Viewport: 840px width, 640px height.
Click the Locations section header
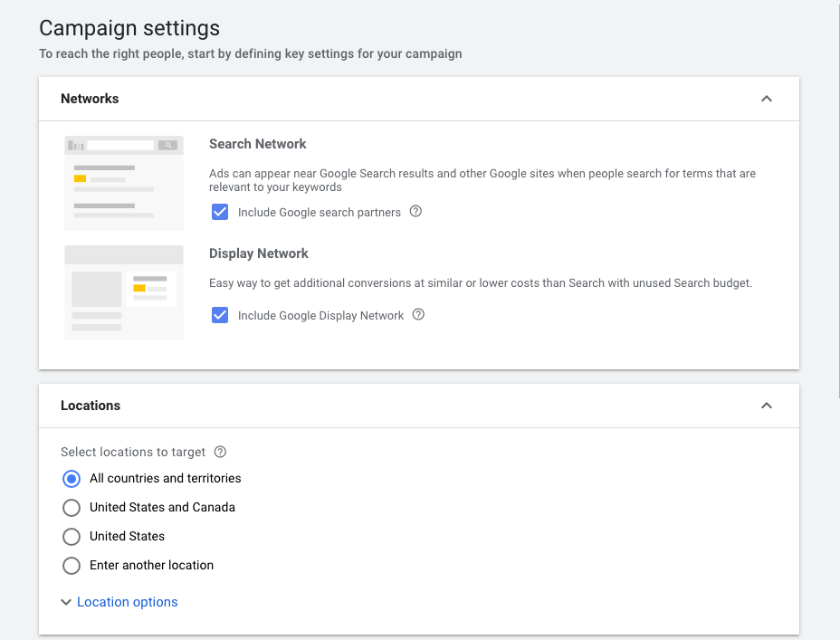coord(91,406)
